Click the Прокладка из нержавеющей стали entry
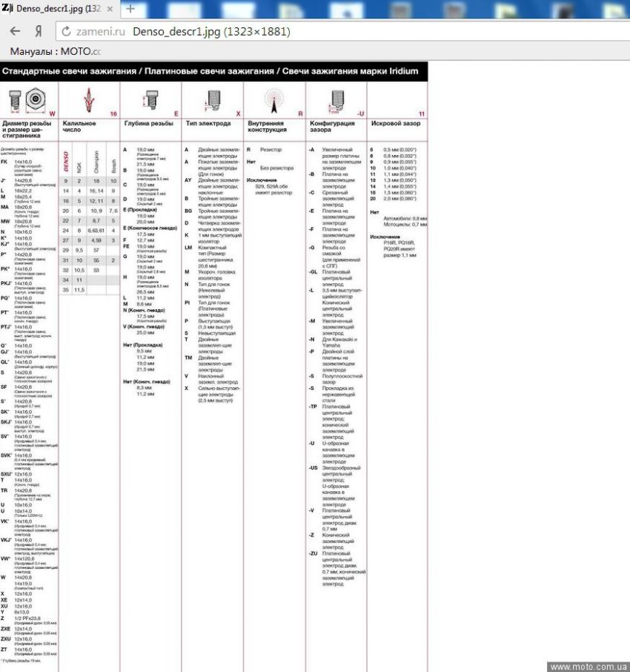Screen dimensions: 630x672 338,395
